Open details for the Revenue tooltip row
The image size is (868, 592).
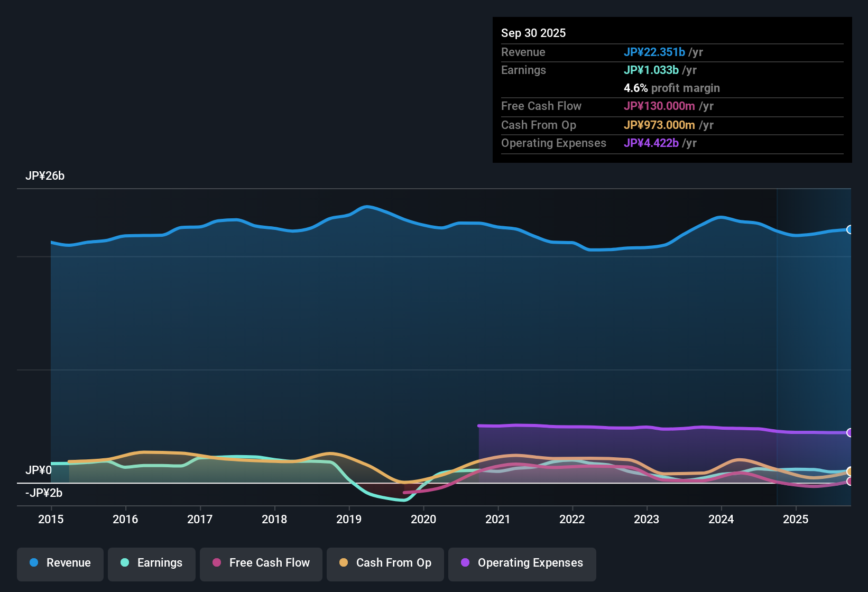tap(523, 52)
